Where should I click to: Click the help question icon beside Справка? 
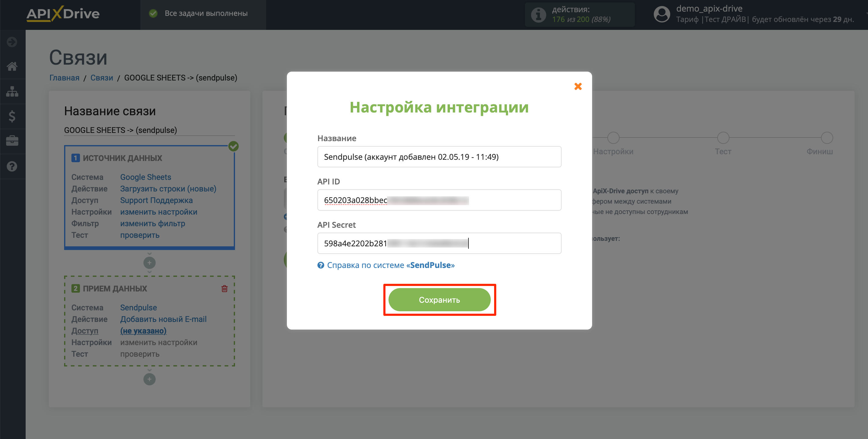(x=321, y=265)
